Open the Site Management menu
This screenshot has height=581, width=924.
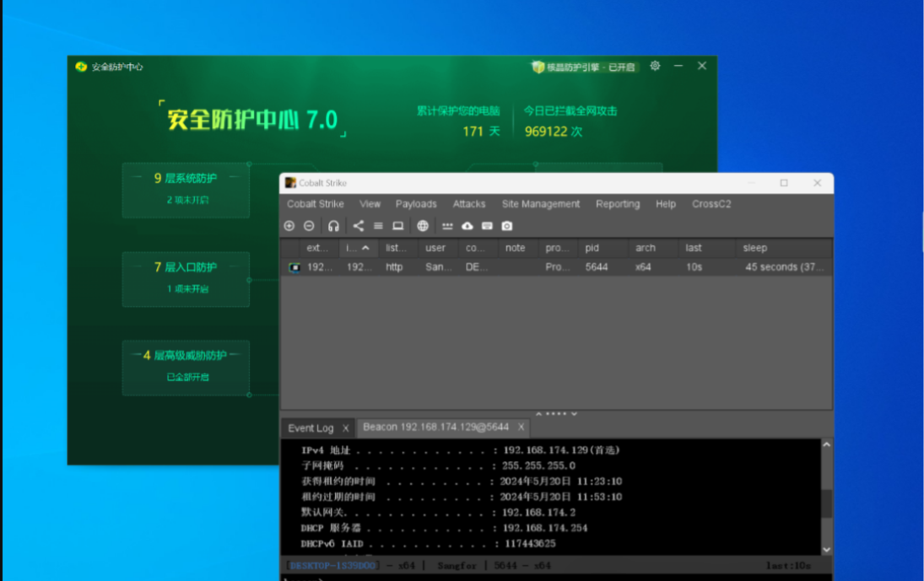tap(540, 204)
